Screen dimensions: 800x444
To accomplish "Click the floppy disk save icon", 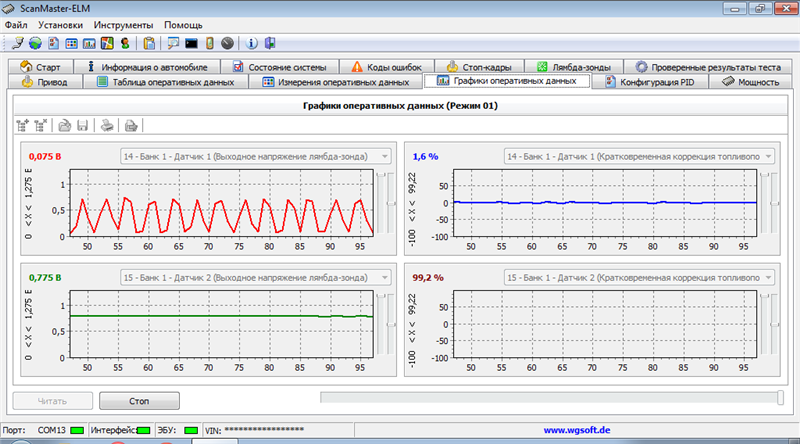I will [x=83, y=125].
